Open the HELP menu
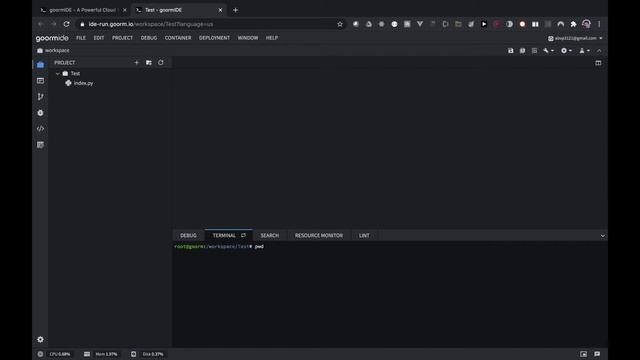The image size is (640, 360). pos(272,38)
